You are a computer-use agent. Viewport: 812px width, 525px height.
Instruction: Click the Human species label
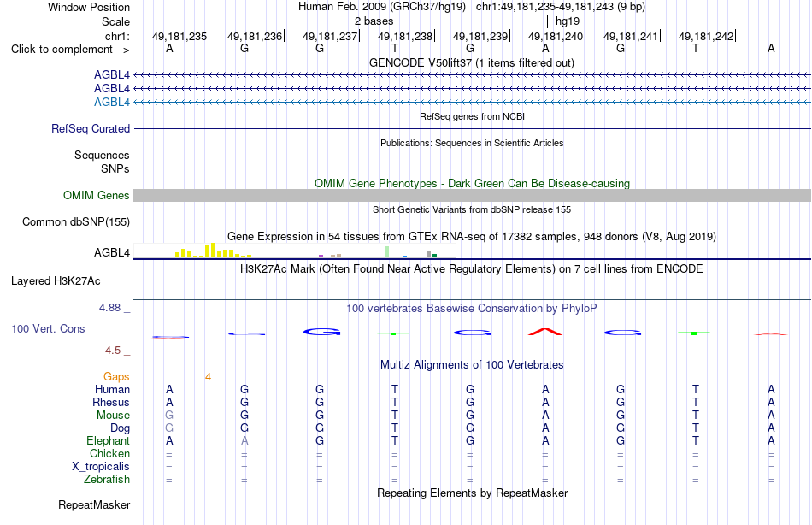pos(112,389)
